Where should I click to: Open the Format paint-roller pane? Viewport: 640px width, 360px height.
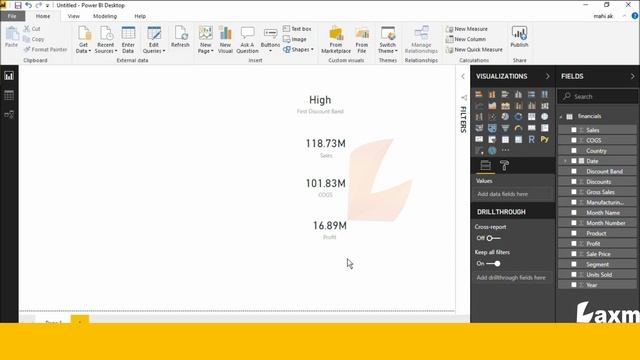click(x=504, y=165)
